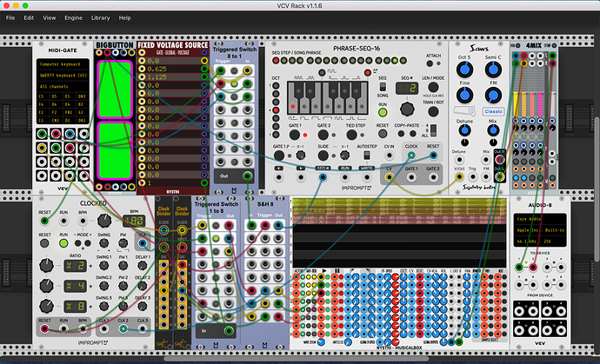Open the Help menu
Screen dimensions: 600x364
point(124,17)
